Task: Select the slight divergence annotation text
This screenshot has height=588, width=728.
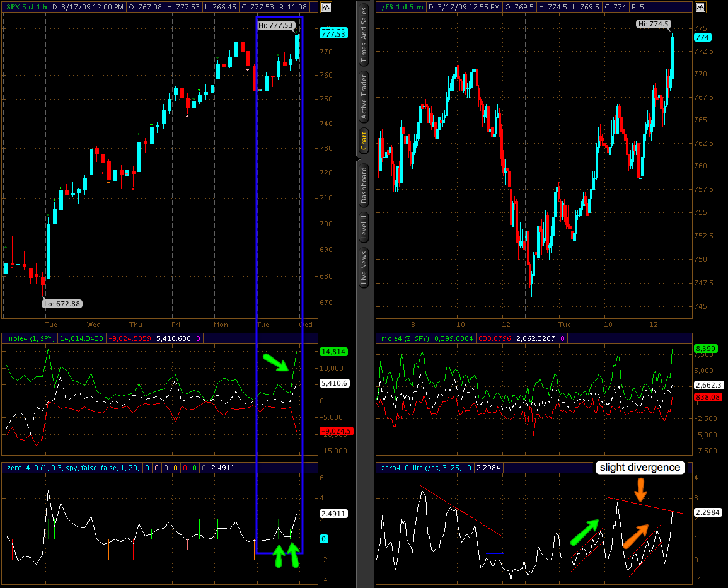Action: (639, 468)
